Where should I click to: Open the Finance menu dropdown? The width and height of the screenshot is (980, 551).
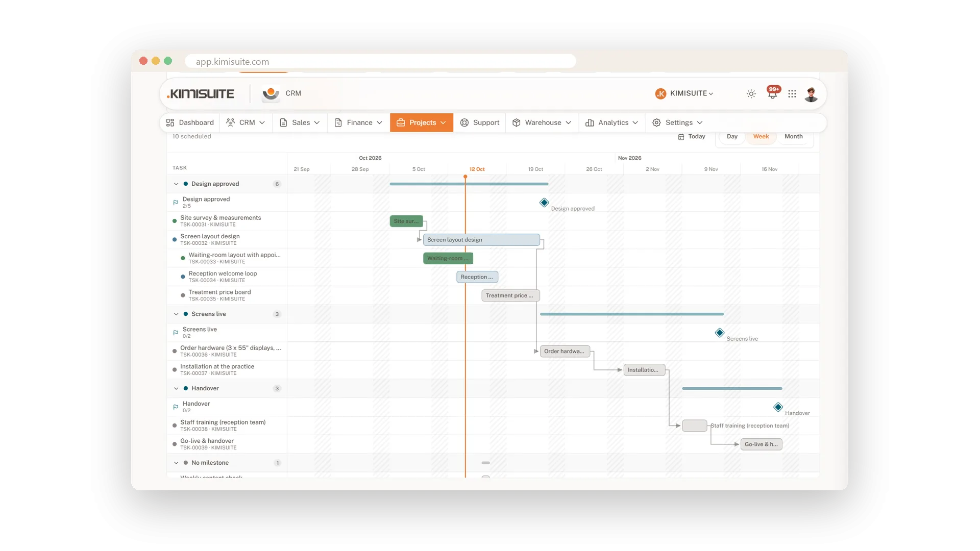coord(358,122)
